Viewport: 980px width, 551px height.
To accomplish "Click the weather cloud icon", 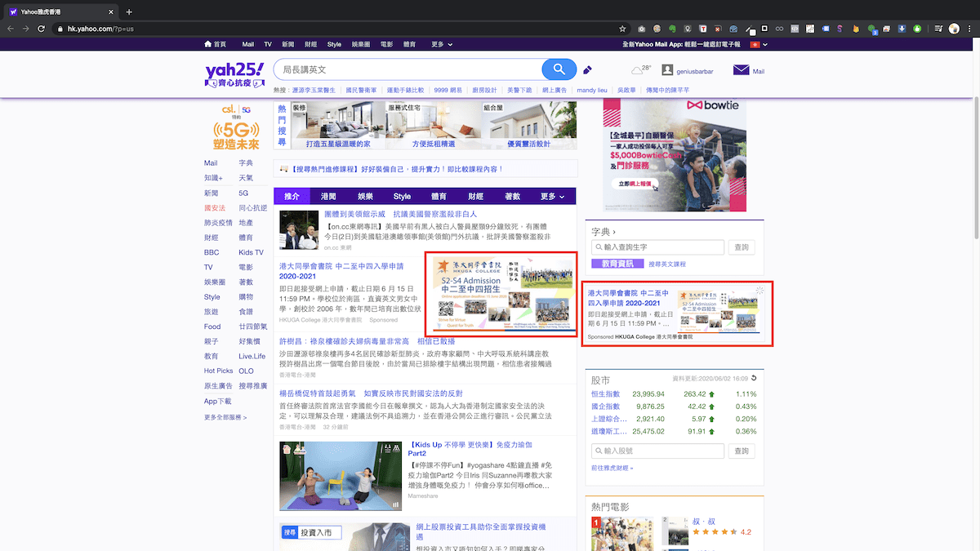I will point(637,71).
